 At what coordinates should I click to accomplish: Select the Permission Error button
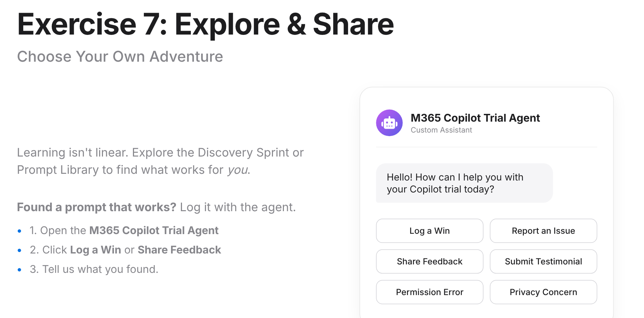[429, 292]
